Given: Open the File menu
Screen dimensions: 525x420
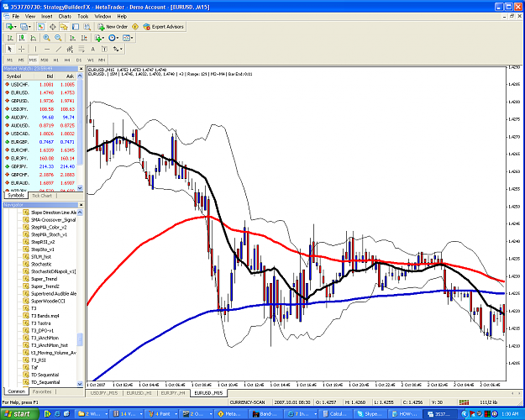Looking at the screenshot, I should (15, 16).
